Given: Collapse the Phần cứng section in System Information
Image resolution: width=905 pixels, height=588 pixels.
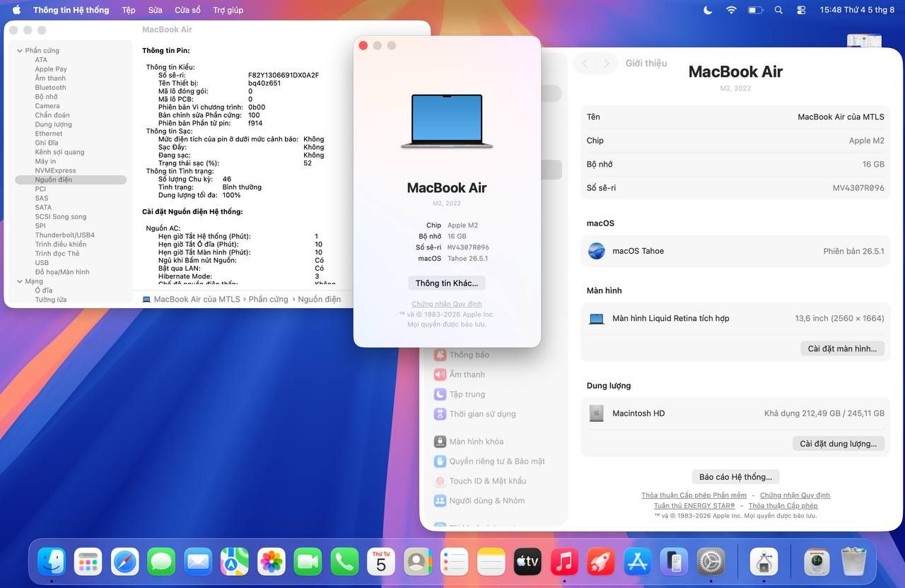Looking at the screenshot, I should coord(19,51).
